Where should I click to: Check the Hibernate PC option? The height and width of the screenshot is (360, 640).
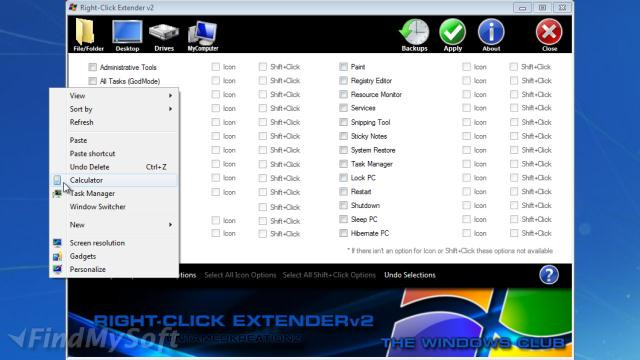tap(343, 233)
